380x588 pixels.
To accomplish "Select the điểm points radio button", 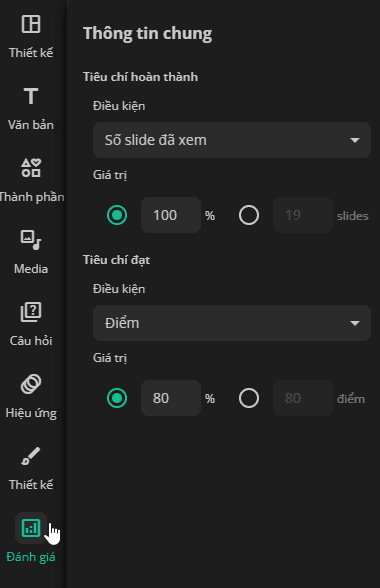I will point(249,398).
